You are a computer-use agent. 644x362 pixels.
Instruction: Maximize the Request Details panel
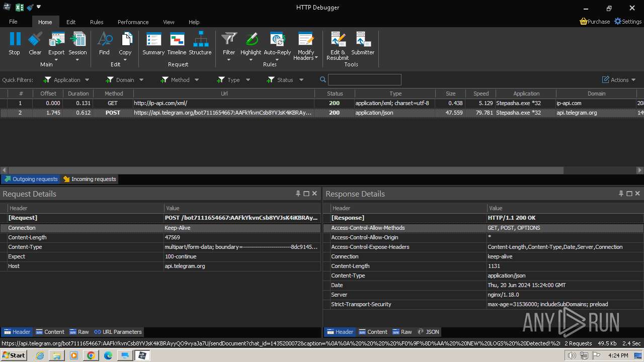coord(306,194)
